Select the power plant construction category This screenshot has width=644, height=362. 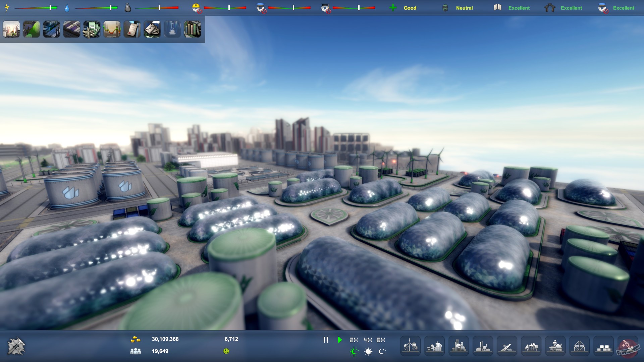410,346
